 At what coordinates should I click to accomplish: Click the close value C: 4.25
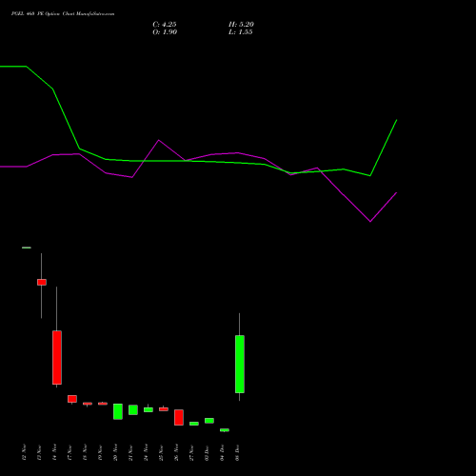pyautogui.click(x=165, y=25)
